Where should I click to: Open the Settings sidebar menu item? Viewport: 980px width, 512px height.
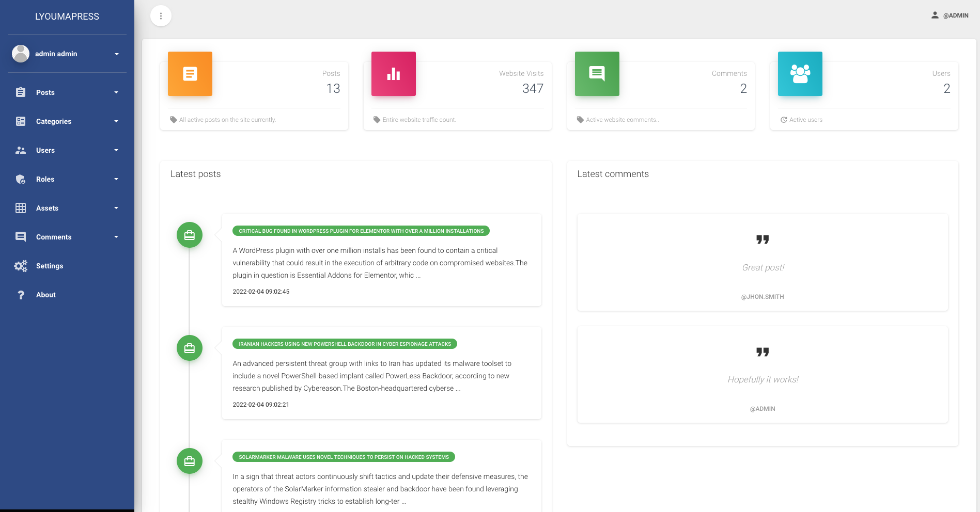click(67, 266)
